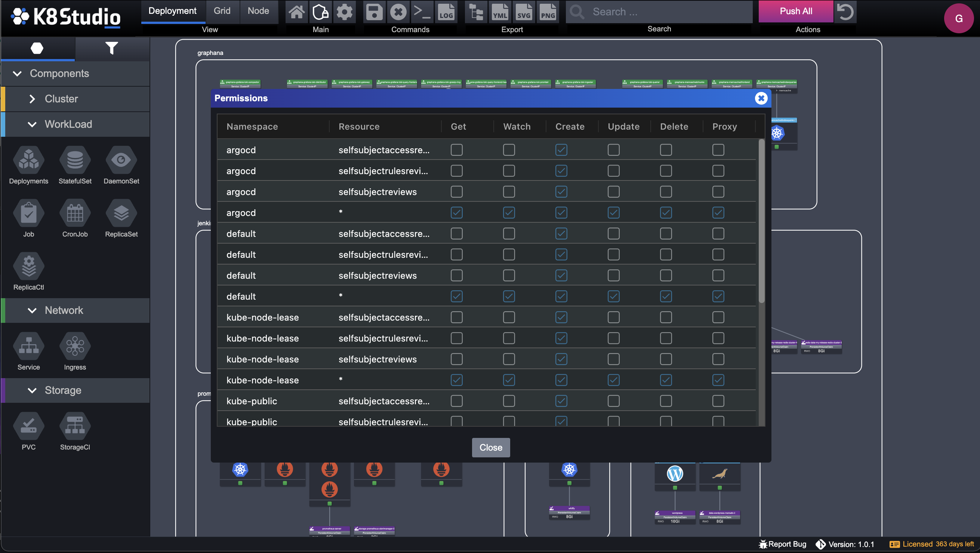The width and height of the screenshot is (980, 553).
Task: Switch to the Deployment view tab
Action: point(173,11)
